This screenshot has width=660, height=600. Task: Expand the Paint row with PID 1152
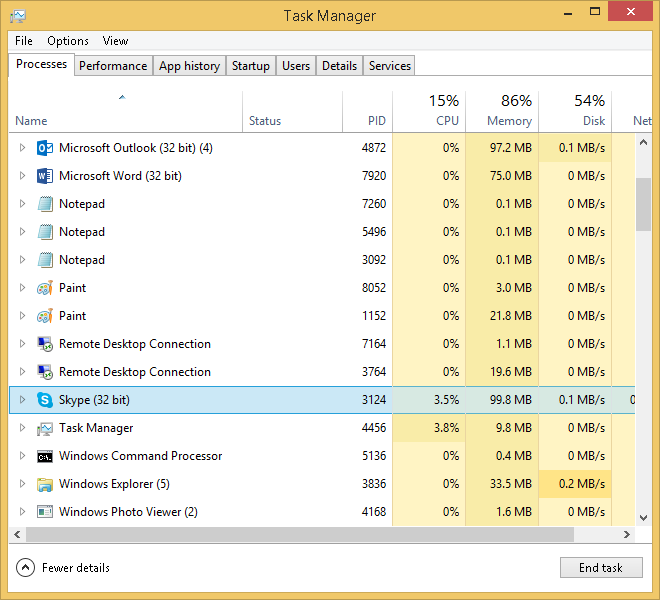tap(22, 316)
